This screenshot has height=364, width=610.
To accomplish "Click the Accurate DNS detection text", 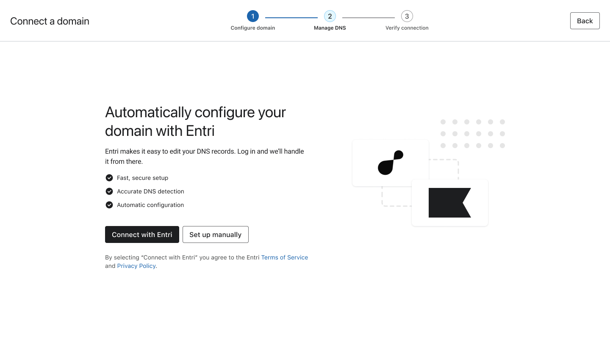I will point(150,191).
